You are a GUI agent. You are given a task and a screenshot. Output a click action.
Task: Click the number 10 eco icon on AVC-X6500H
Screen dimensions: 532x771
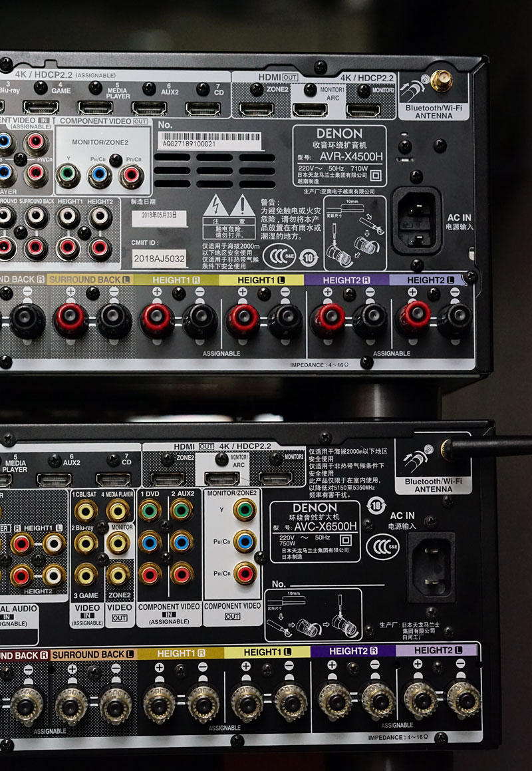[376, 506]
